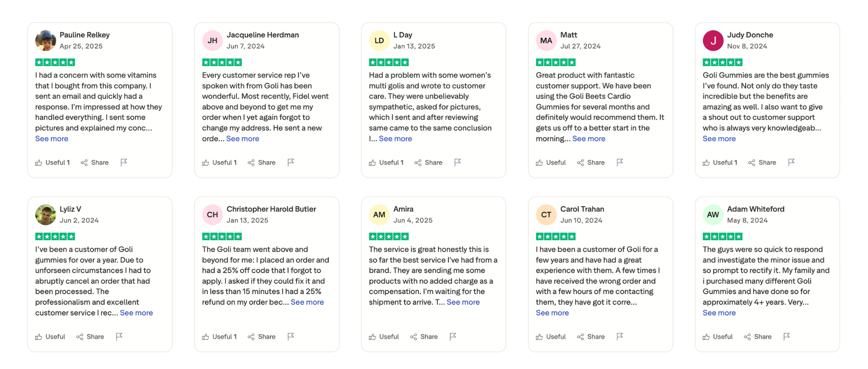Mark Amira's review as Useful
Viewport: 868px width, 369px height.
tap(384, 336)
